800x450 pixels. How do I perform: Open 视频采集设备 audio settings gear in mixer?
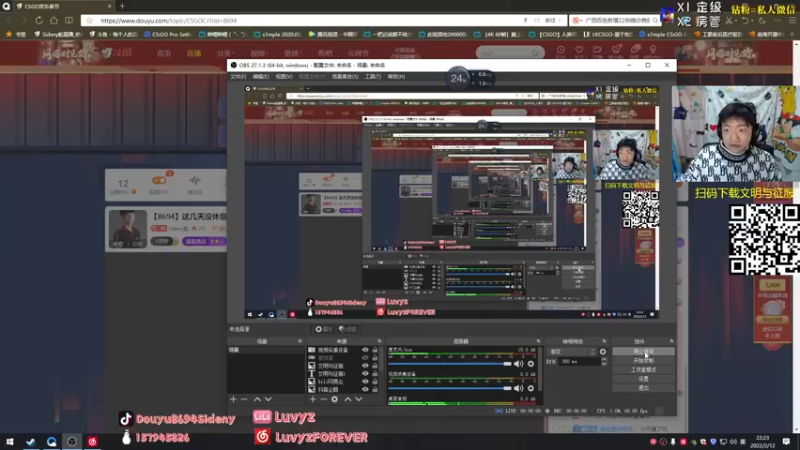point(531,388)
